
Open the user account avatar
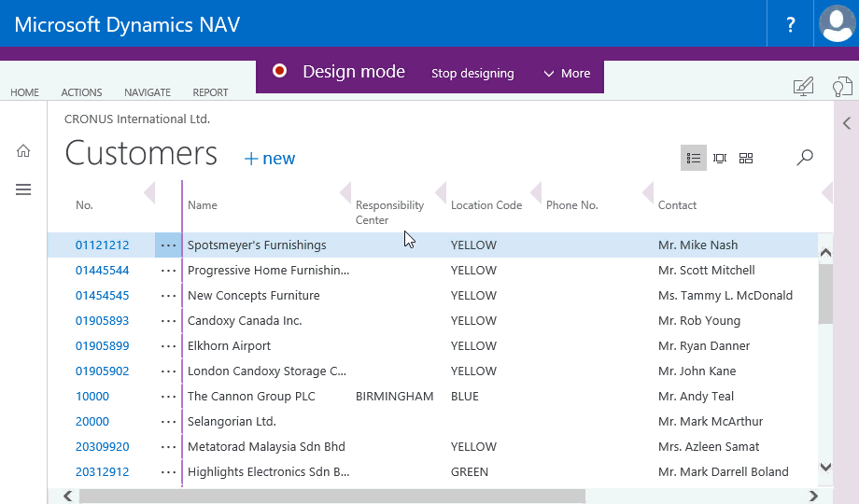pos(837,24)
